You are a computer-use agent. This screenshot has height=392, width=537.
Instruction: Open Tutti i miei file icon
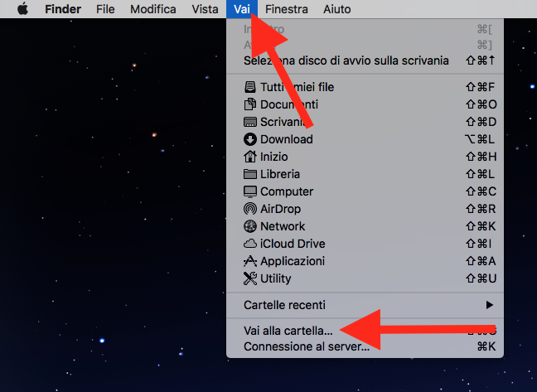[x=250, y=87]
